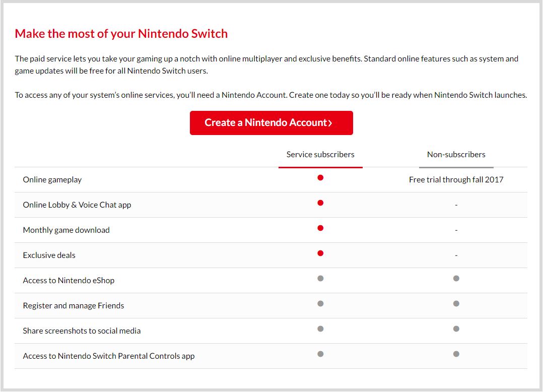Click red dot for Online gameplay subscribers

[320, 178]
